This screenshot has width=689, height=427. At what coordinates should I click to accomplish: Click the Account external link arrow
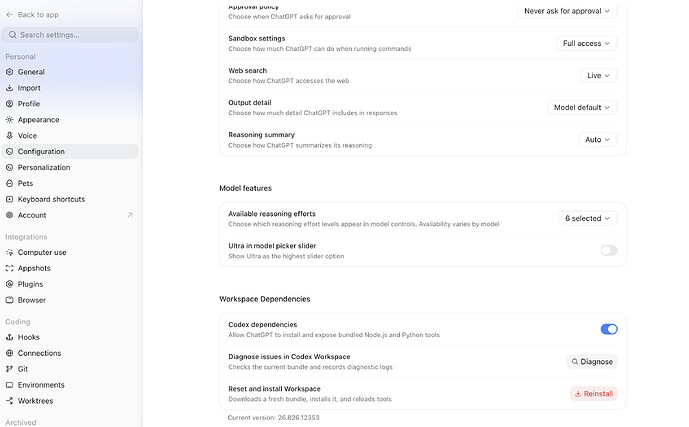point(130,215)
